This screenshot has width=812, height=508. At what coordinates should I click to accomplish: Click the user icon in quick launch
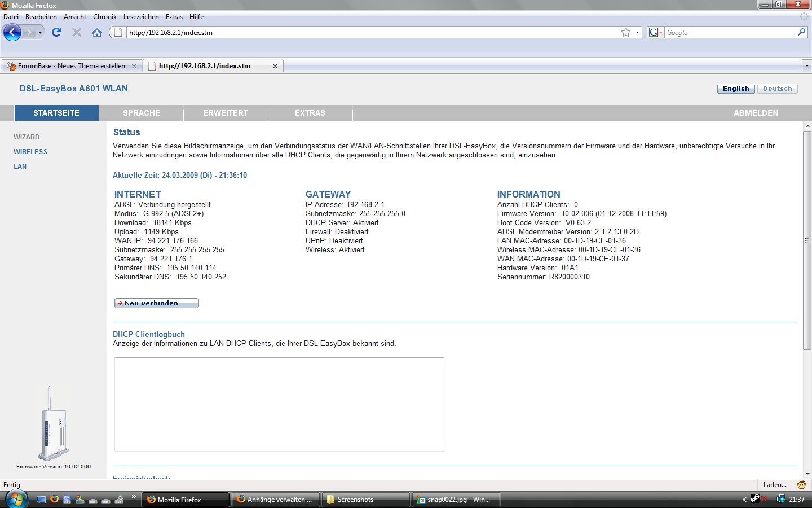[80, 500]
